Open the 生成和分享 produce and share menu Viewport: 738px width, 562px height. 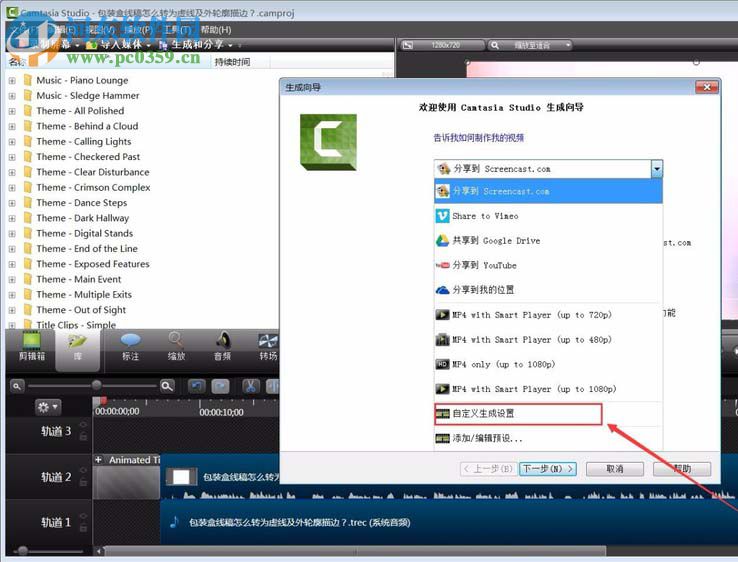(196, 45)
